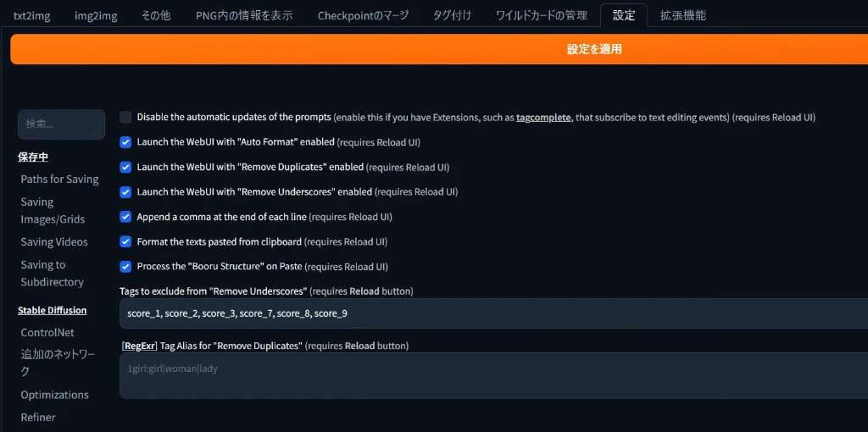Open the tagcomplete link
This screenshot has width=868, height=432.
tap(543, 117)
